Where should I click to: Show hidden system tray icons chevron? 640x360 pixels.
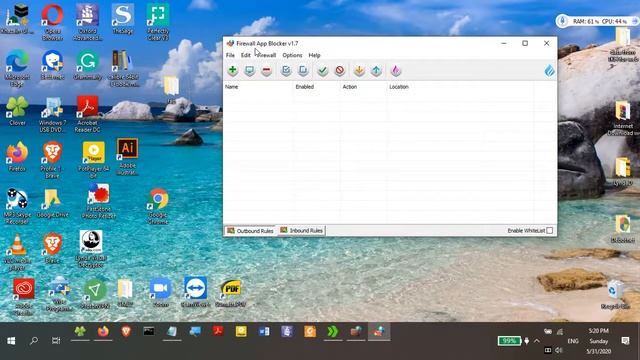coord(537,341)
